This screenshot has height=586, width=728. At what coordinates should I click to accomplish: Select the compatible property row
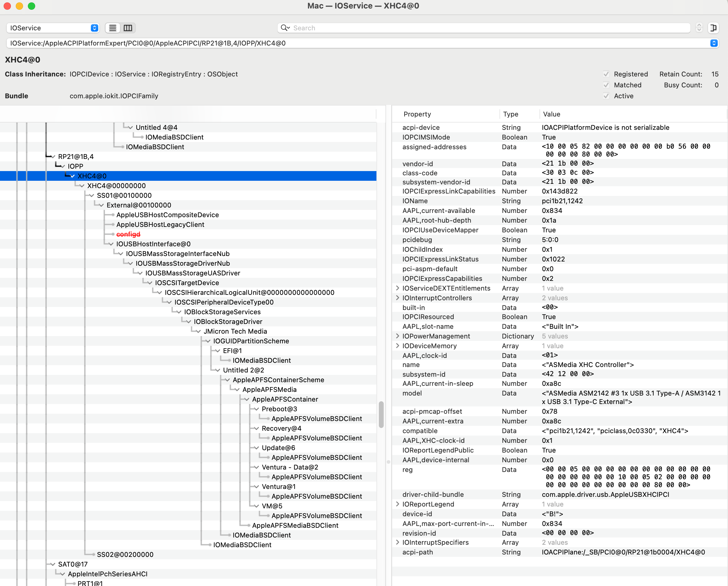559,431
